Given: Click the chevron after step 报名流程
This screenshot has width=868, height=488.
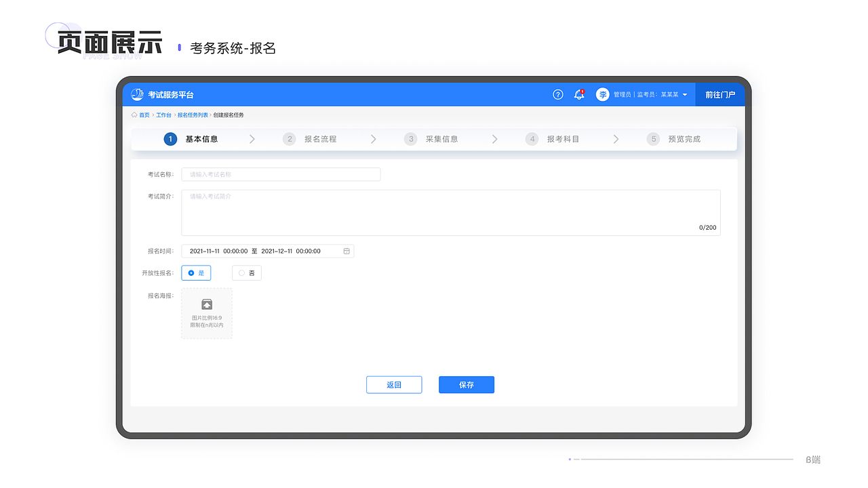Looking at the screenshot, I should pos(373,139).
